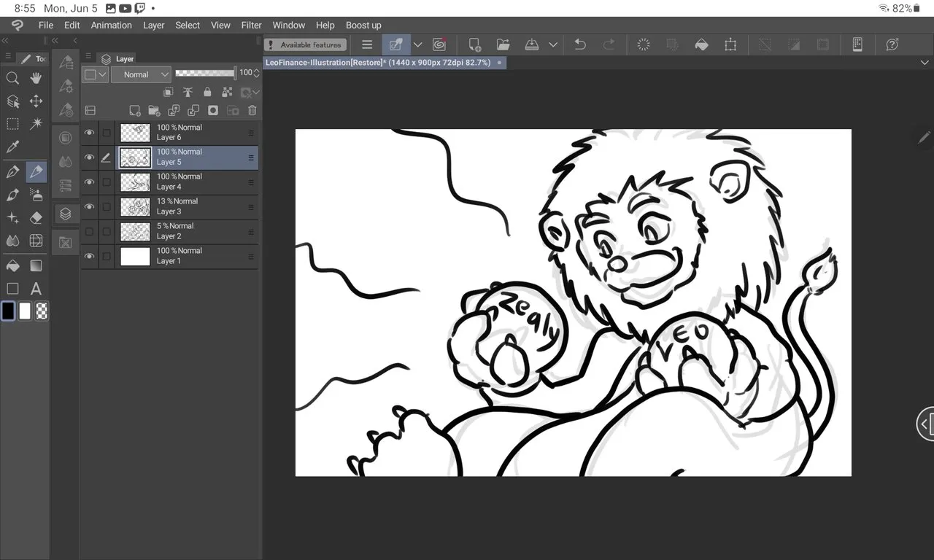Show hidden Layer 2 via visibility box
934x560 pixels.
[x=90, y=232]
